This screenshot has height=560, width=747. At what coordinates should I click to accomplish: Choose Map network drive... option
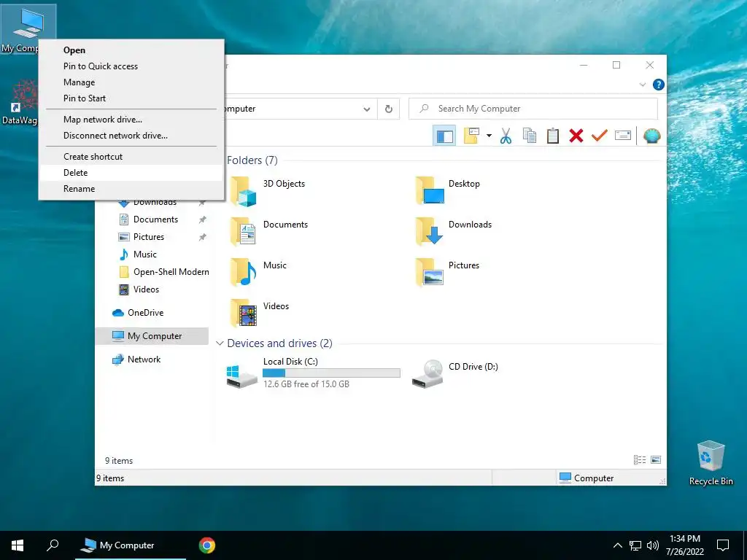click(131, 120)
